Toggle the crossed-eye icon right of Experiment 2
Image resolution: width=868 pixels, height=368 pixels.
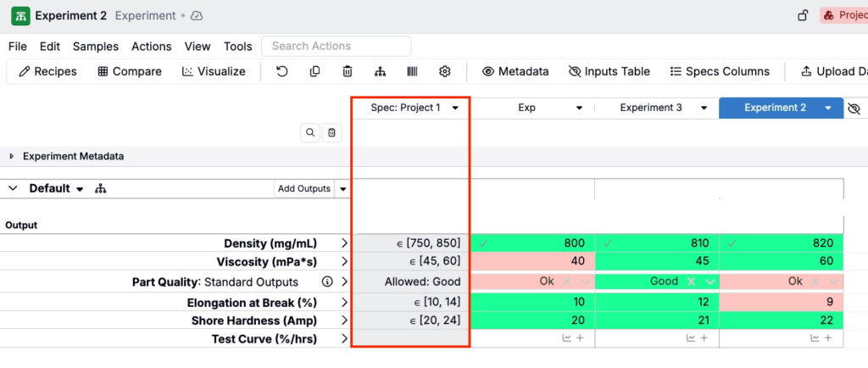point(854,109)
